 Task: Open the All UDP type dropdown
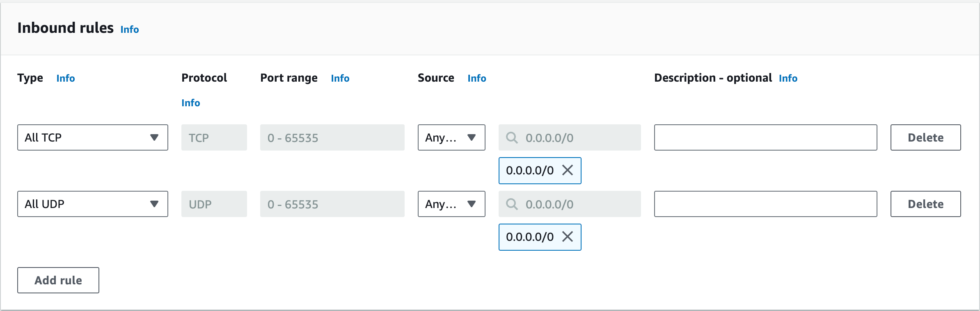coord(92,204)
